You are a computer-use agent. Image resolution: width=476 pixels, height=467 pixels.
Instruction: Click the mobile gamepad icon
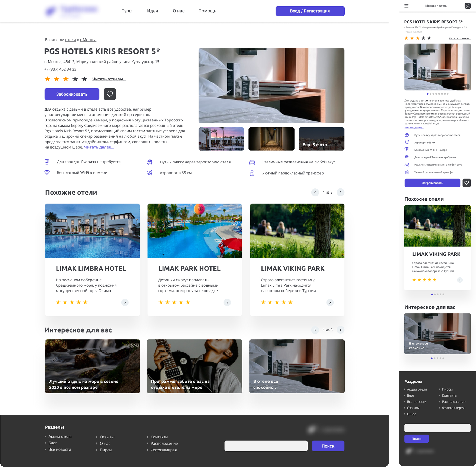pos(407,165)
